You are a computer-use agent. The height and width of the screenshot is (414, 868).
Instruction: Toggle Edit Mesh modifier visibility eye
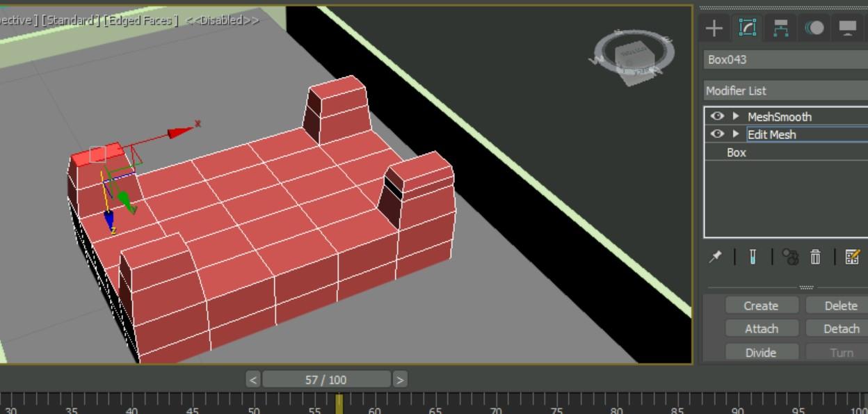pos(717,134)
